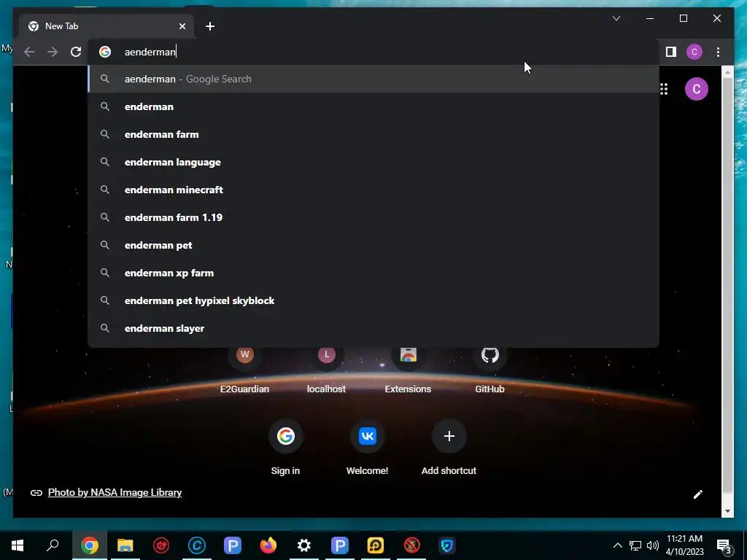The height and width of the screenshot is (560, 747).
Task: Pick 'enderman pet hypixel skyblock' suggestion
Action: tap(373, 300)
